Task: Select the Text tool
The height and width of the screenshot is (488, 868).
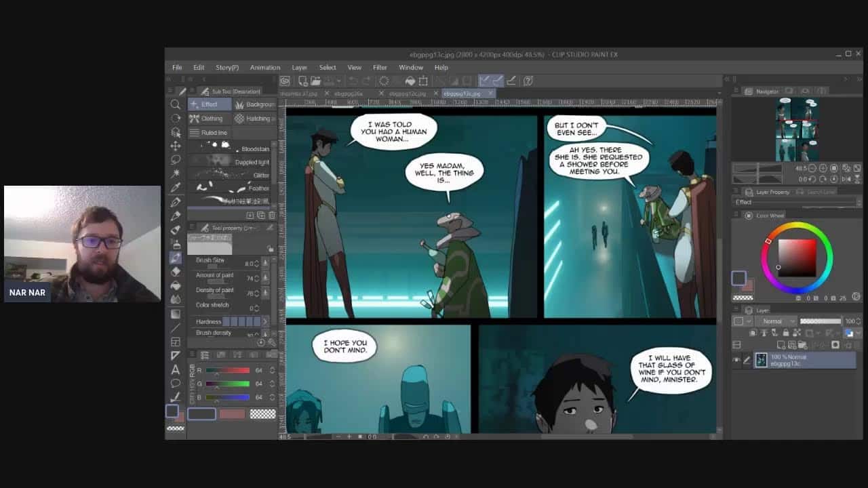Action: (x=176, y=369)
